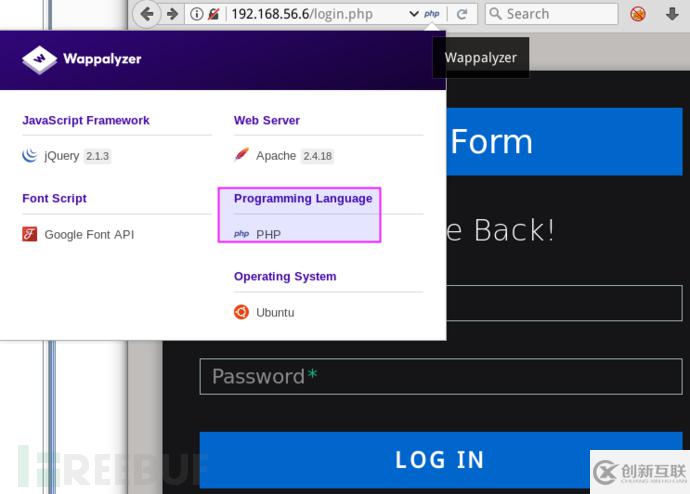
Task: Open the address bar history dropdown arrow
Action: (414, 14)
